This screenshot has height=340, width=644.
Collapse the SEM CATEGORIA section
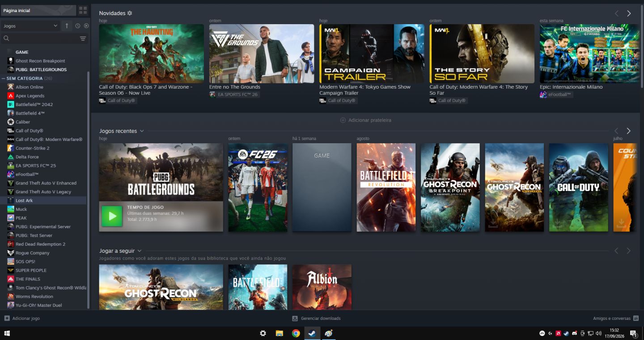4,78
